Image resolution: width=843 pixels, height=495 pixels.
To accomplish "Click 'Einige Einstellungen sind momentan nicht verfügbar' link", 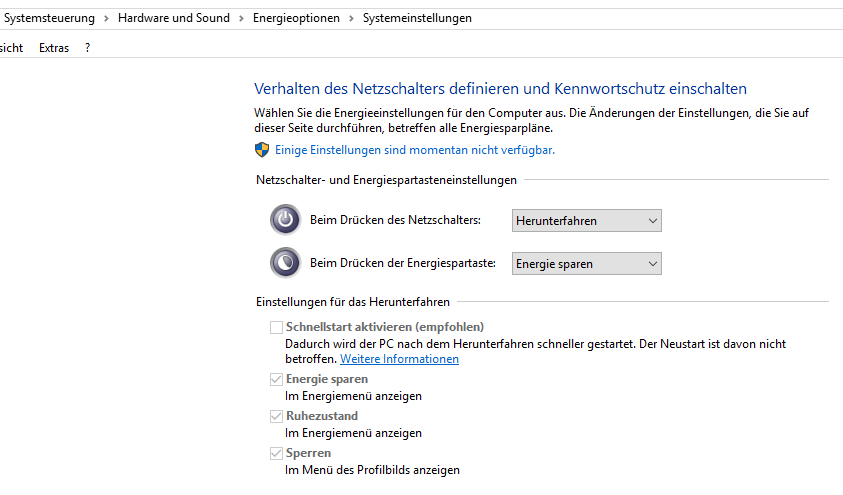I will (414, 150).
